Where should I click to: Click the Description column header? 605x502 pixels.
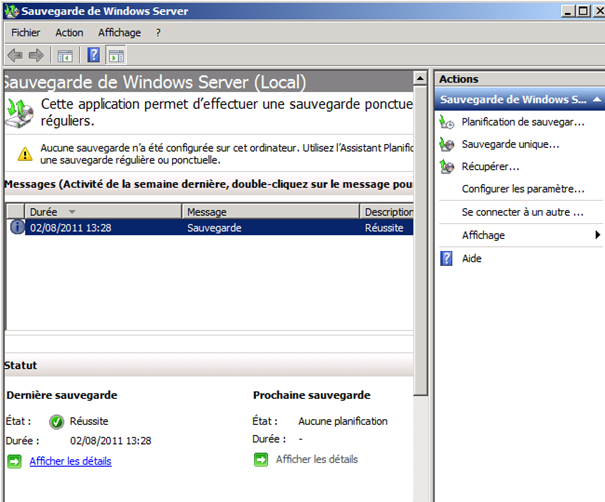[387, 212]
